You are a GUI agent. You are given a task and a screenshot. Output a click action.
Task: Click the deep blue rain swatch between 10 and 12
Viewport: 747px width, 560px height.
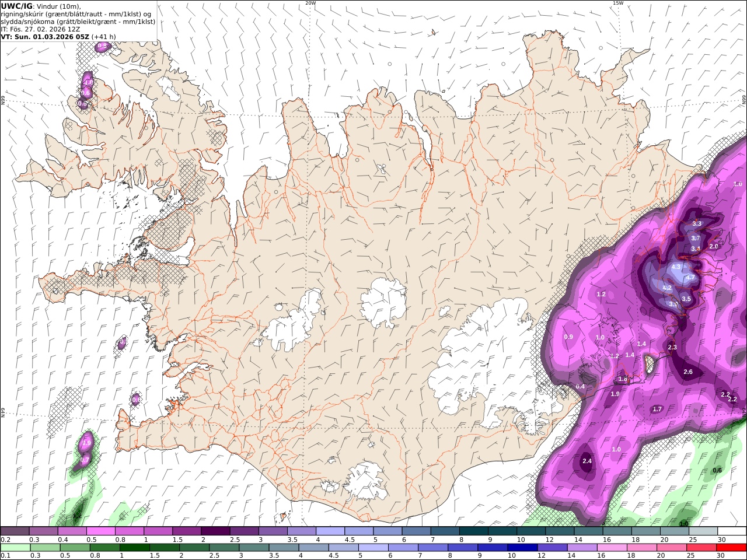point(522,548)
